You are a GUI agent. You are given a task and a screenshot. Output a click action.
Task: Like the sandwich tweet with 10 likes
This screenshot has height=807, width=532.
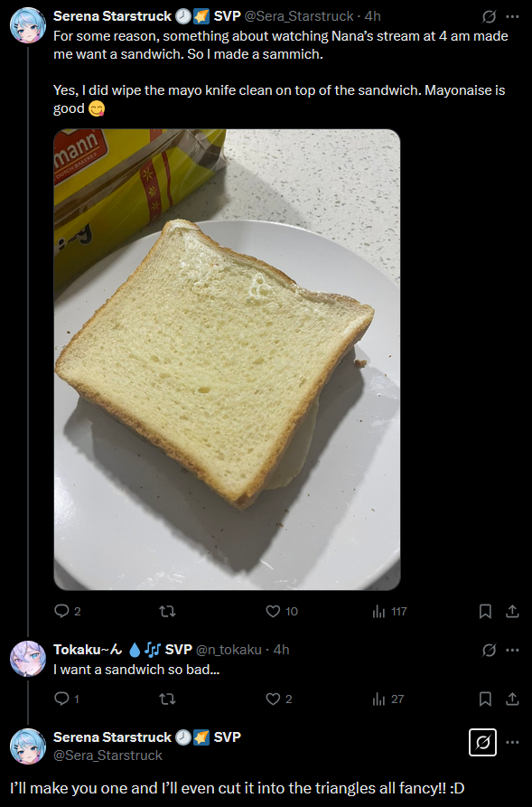click(x=282, y=611)
